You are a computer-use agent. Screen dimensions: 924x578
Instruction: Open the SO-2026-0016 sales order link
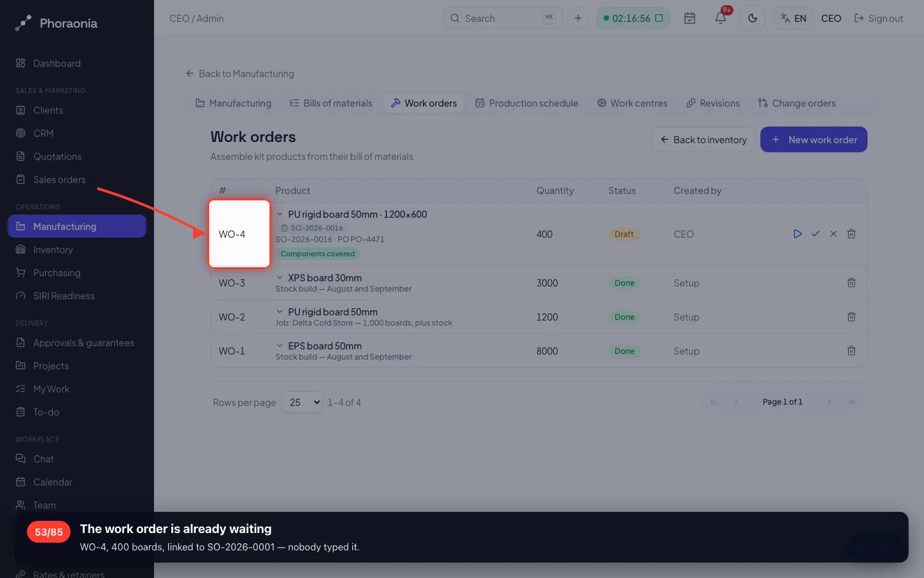click(312, 228)
